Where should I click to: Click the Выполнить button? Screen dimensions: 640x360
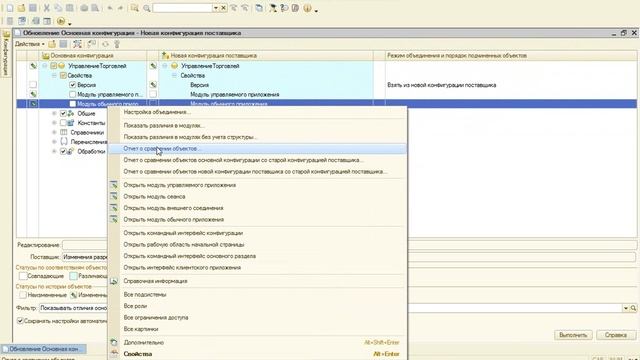click(573, 335)
